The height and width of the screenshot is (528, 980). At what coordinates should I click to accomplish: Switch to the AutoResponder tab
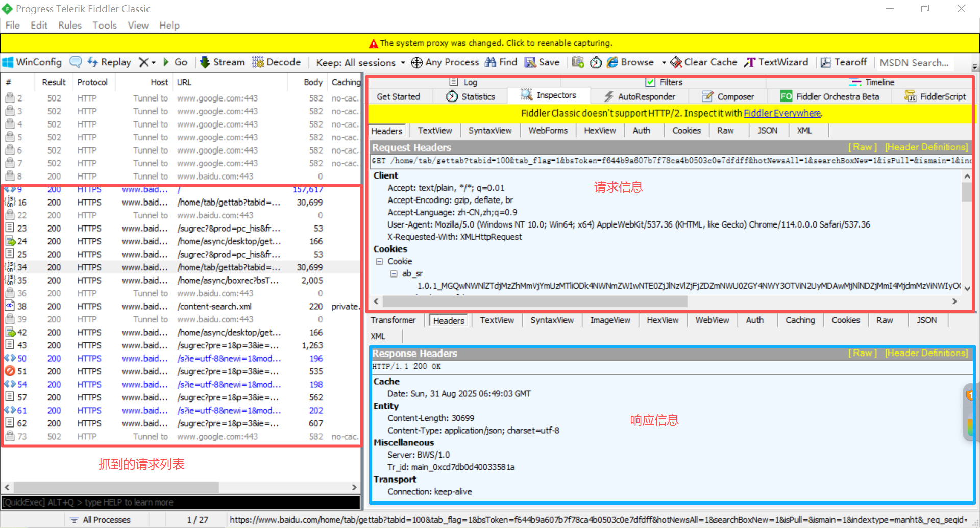(x=640, y=96)
